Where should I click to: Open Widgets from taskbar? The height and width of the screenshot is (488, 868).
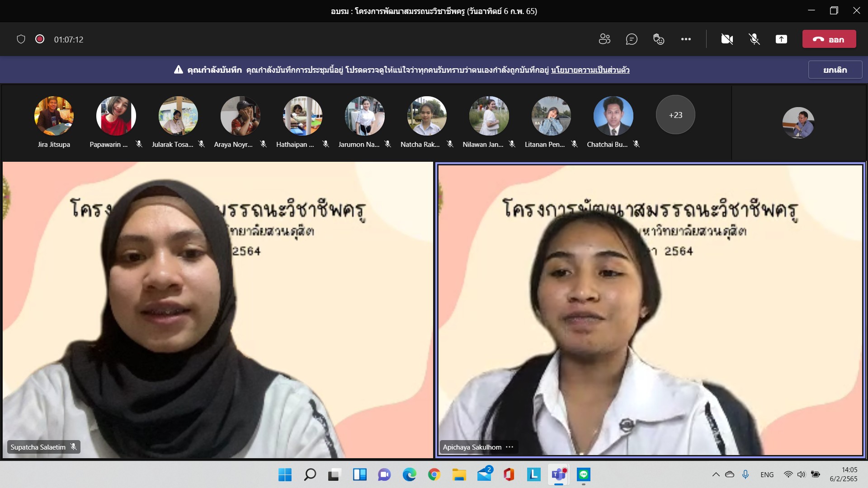click(359, 474)
